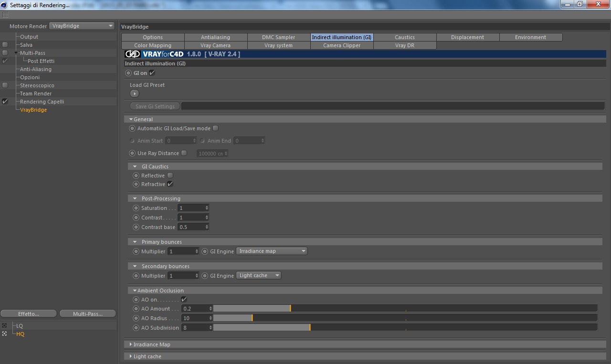This screenshot has width=611, height=364.
Task: Click the animation dot beside Saturation
Action: pyautogui.click(x=136, y=208)
